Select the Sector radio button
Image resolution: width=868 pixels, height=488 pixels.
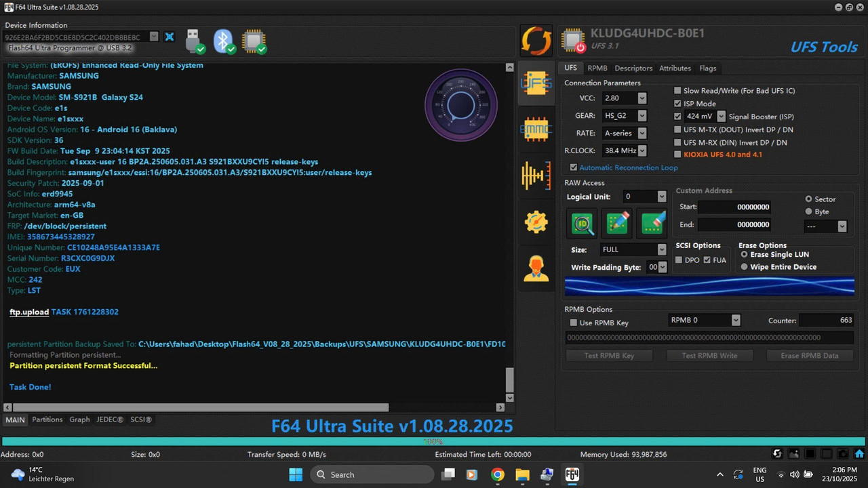click(x=808, y=199)
